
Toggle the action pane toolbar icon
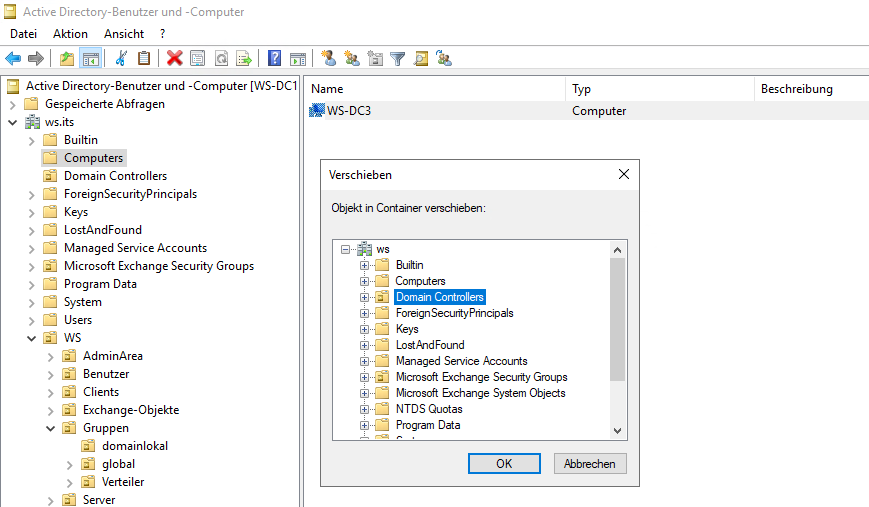[298, 58]
